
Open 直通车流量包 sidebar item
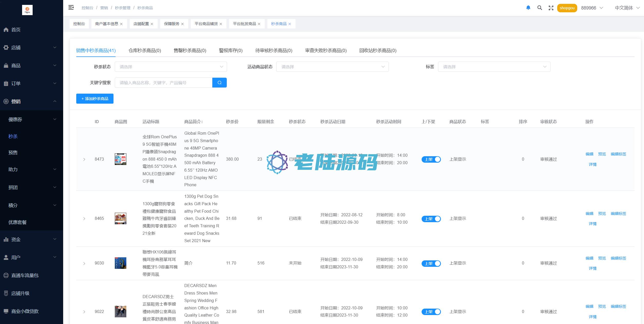(x=25, y=275)
